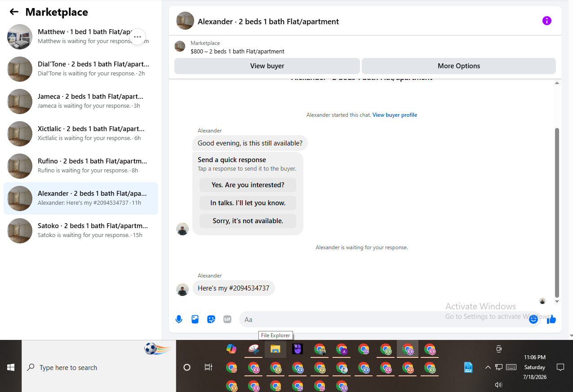The height and width of the screenshot is (392, 573).
Task: Open Matthew's 1 bed flat conversation
Action: [81, 37]
